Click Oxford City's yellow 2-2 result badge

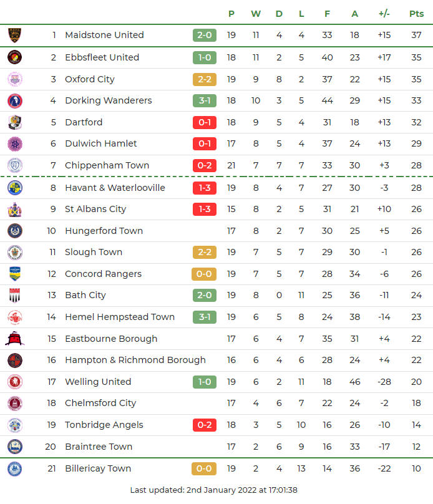(x=205, y=79)
